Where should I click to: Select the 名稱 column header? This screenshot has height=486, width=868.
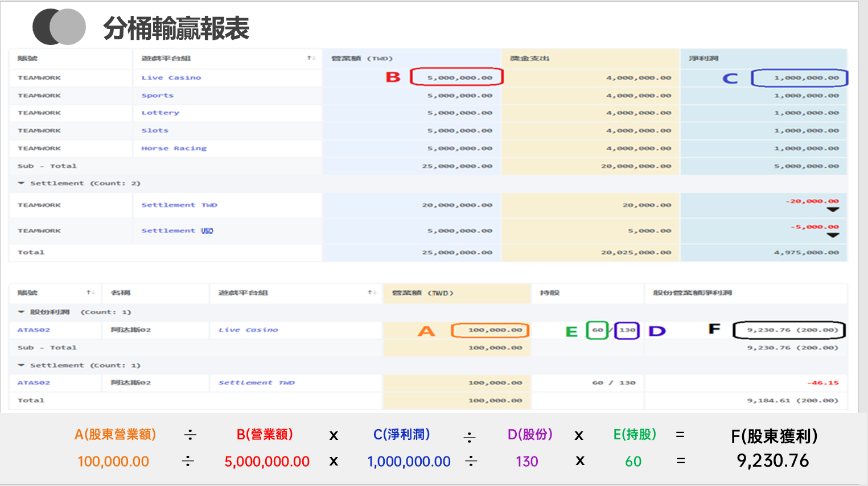[x=121, y=293]
